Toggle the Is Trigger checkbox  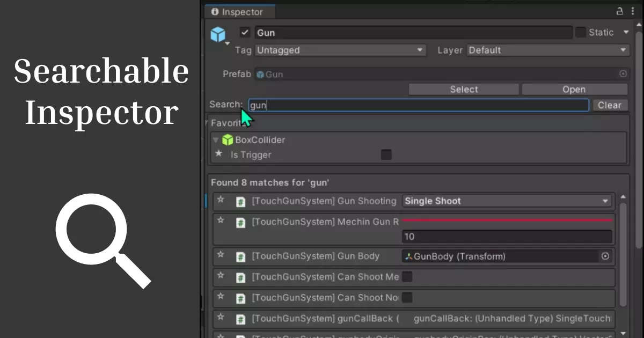(x=386, y=155)
